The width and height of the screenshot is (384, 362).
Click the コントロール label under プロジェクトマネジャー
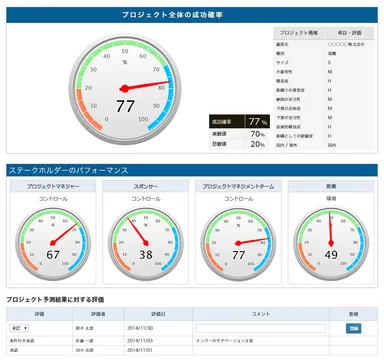53,199
